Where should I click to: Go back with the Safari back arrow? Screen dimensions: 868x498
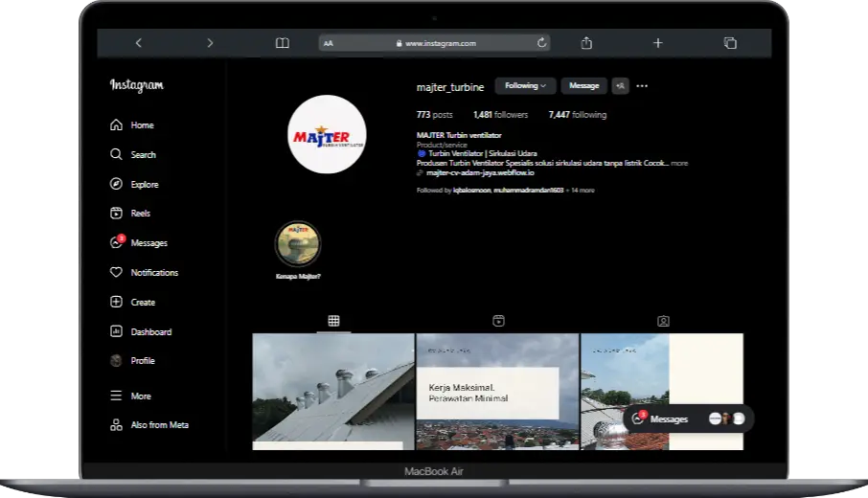138,42
